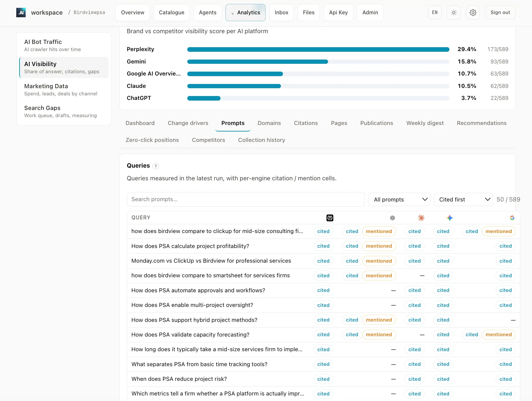Click the help icon beside Queries heading
This screenshot has height=401, width=532.
156,166
